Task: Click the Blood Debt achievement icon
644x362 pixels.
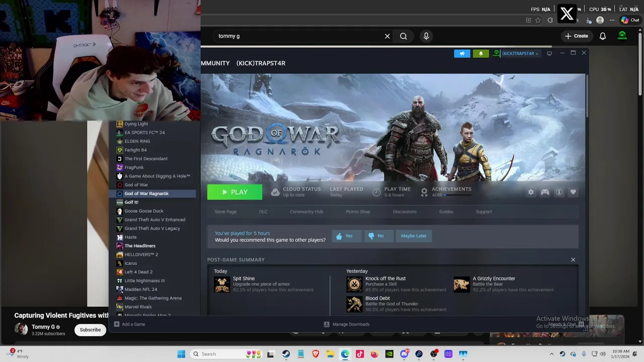Action: tap(354, 304)
